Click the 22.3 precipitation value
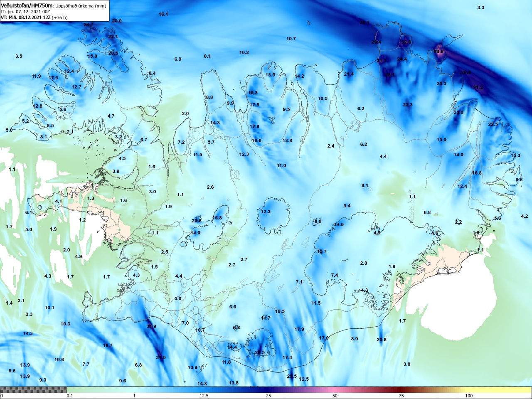Screen dimensions: 532x399 [408, 105]
